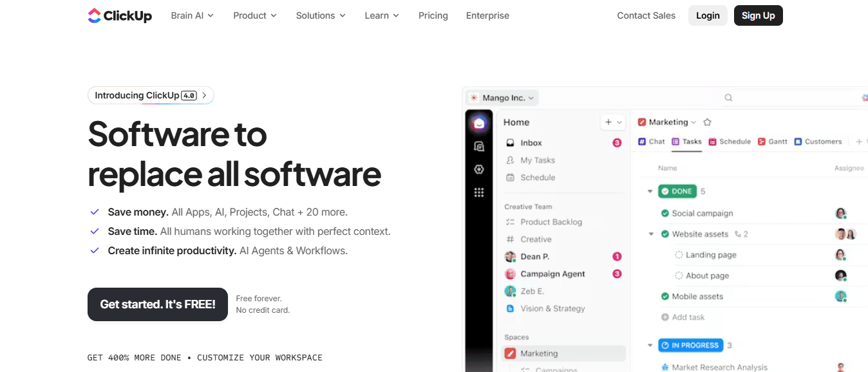The height and width of the screenshot is (372, 868).
Task: Click the green DONE status badge
Action: click(x=677, y=191)
